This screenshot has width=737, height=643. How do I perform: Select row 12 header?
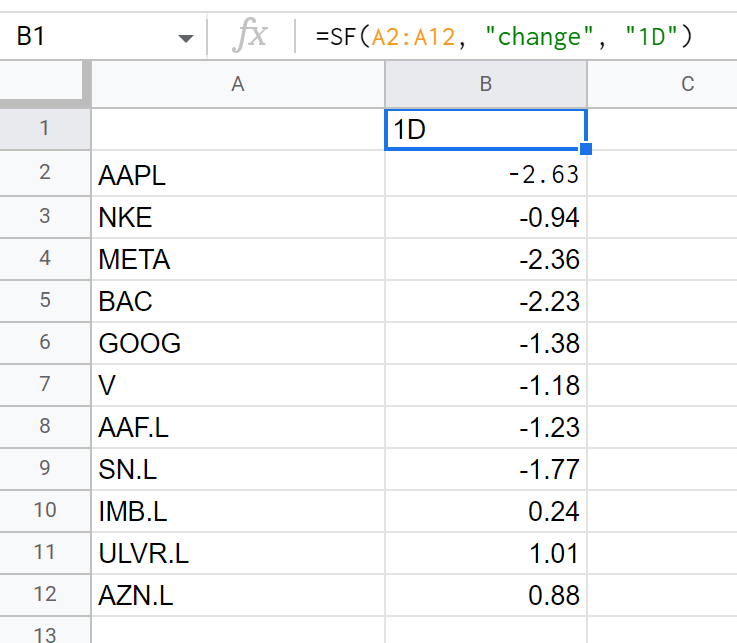45,595
